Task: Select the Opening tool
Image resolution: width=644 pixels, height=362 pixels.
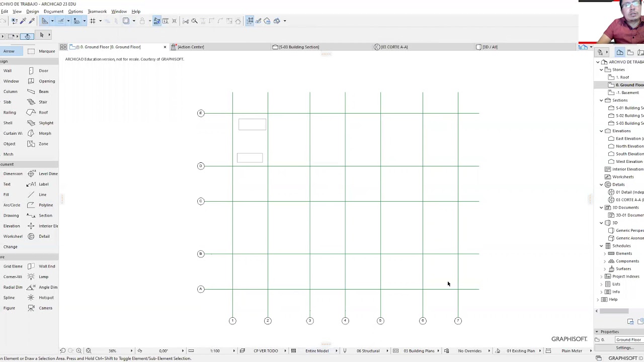Action: (x=41, y=81)
